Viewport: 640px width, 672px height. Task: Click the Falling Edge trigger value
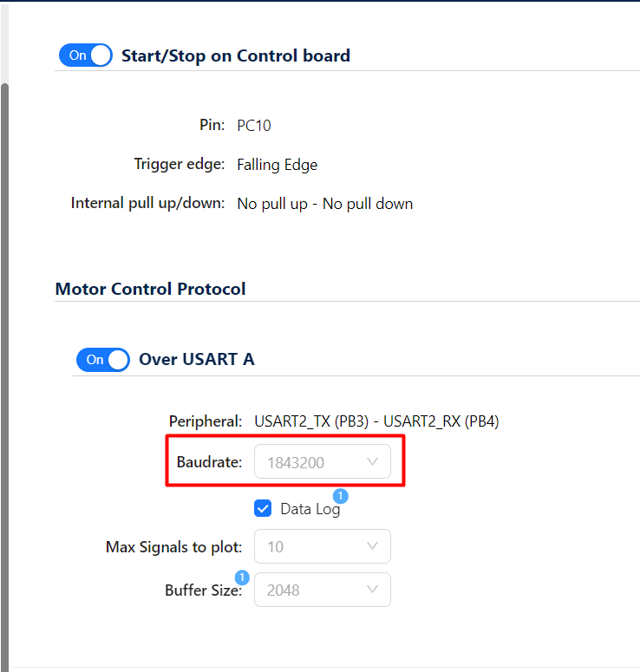(278, 165)
